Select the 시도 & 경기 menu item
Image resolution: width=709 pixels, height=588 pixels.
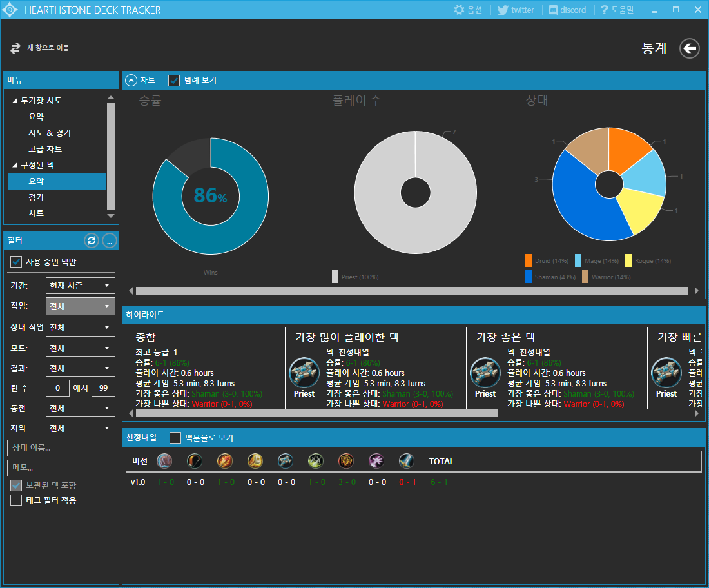coord(50,133)
